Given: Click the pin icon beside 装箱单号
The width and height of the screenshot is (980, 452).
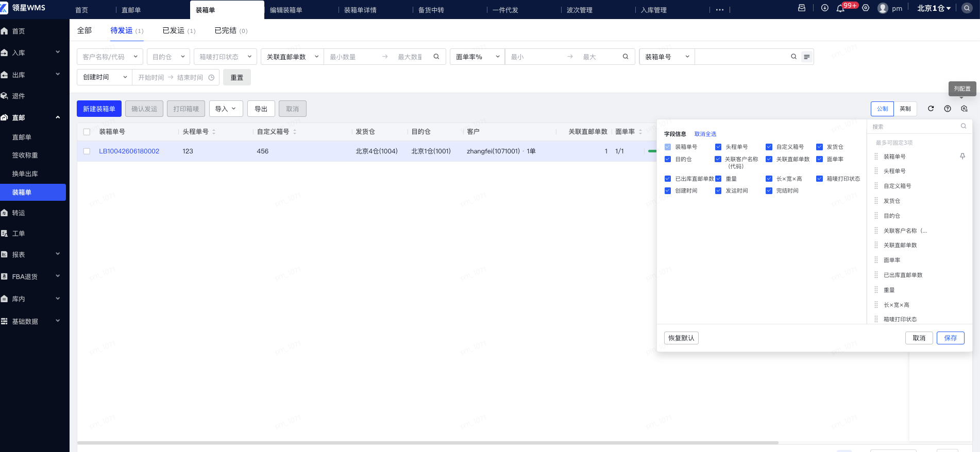Looking at the screenshot, I should 962,157.
